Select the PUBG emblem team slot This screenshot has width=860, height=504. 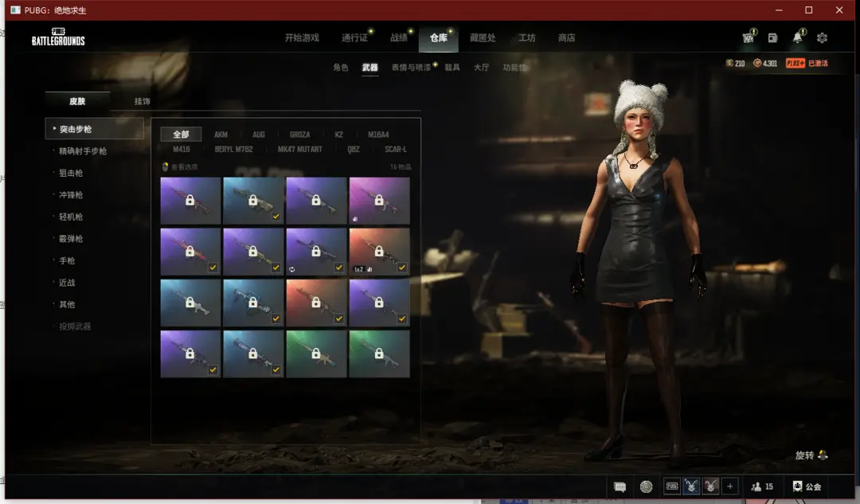672,486
